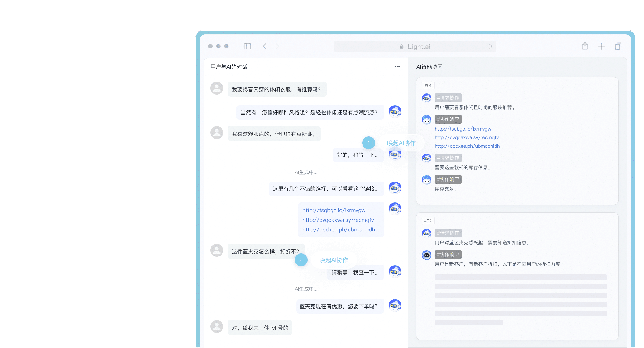This screenshot has height=348, width=644.
Task: Select the #01 collaboration card badge
Action: coord(428,85)
